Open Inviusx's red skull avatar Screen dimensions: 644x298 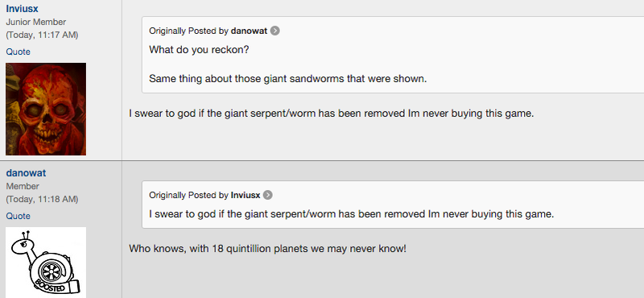coord(46,109)
